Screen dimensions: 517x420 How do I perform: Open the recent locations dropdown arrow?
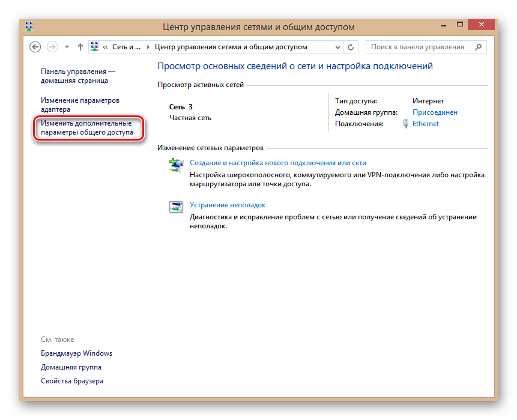pos(67,47)
